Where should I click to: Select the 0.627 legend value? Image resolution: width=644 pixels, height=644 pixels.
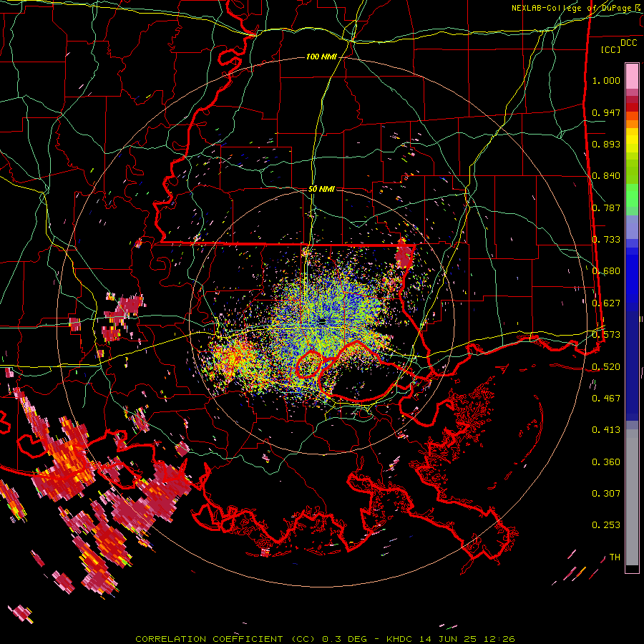606,303
